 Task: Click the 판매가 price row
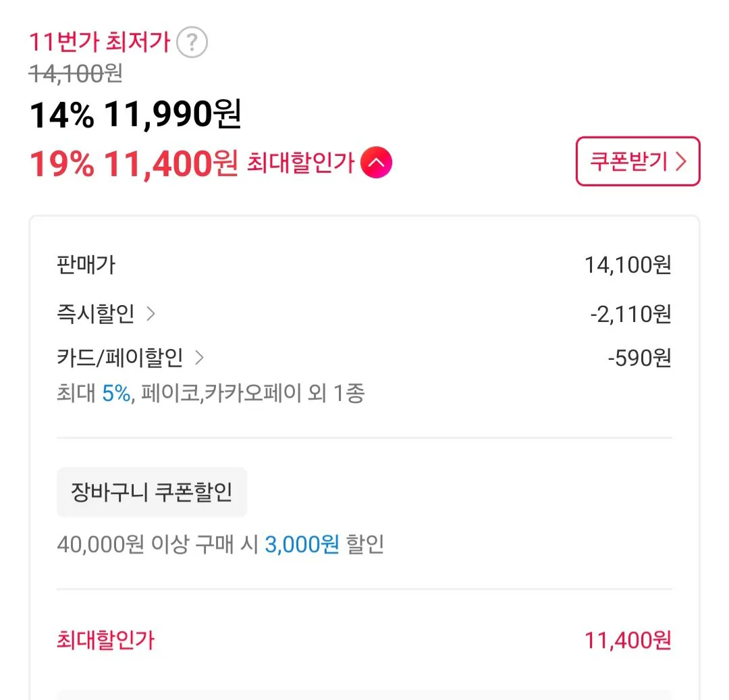point(364,265)
